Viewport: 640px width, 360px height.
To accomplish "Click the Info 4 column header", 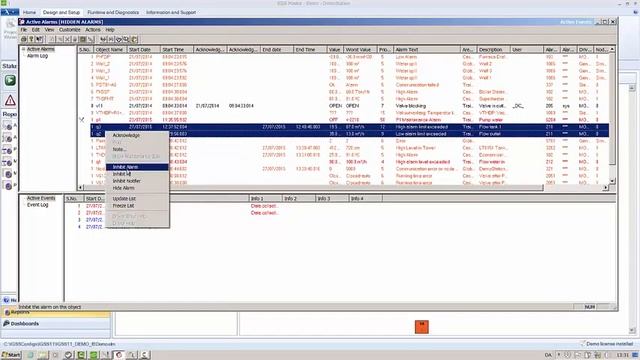I will tap(366, 198).
